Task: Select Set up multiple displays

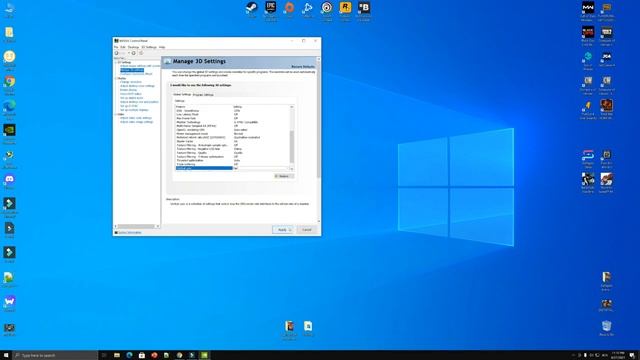Action: click(134, 110)
